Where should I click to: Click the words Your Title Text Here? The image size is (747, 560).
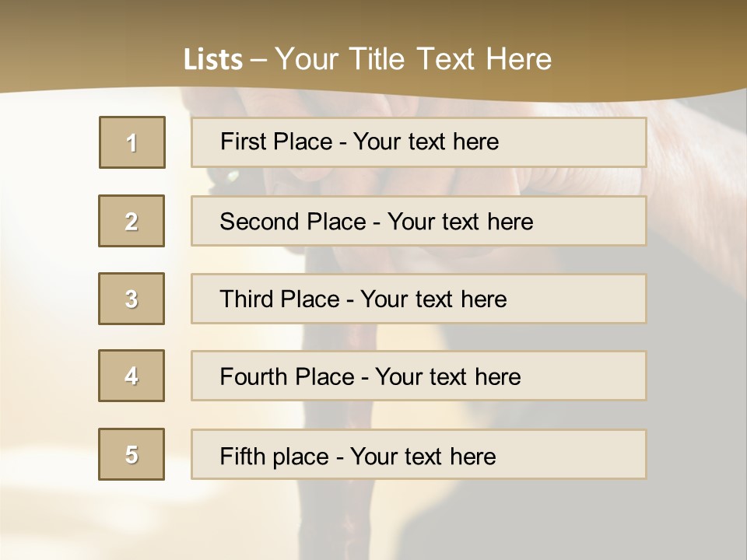[413, 59]
